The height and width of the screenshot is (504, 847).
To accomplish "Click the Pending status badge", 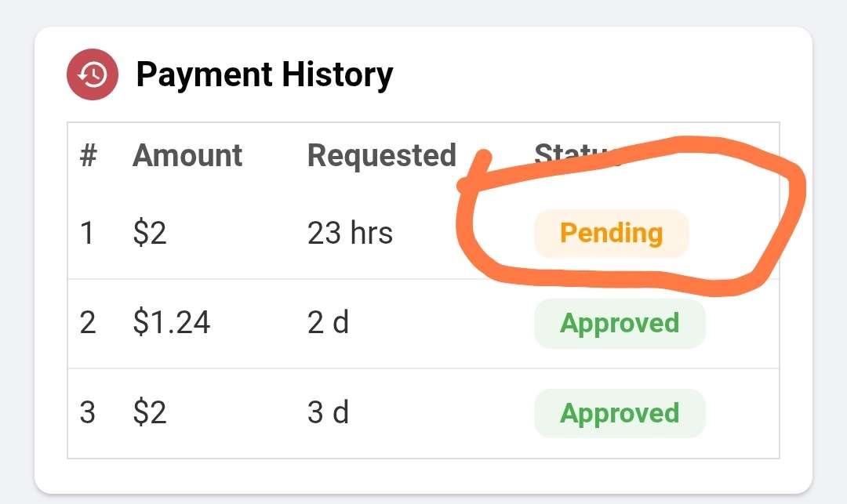I will [611, 234].
